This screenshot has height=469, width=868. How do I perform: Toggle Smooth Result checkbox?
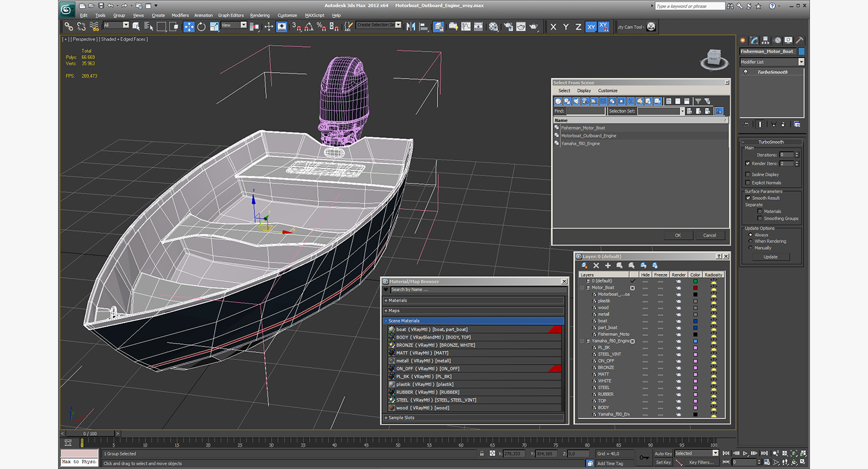coord(747,198)
